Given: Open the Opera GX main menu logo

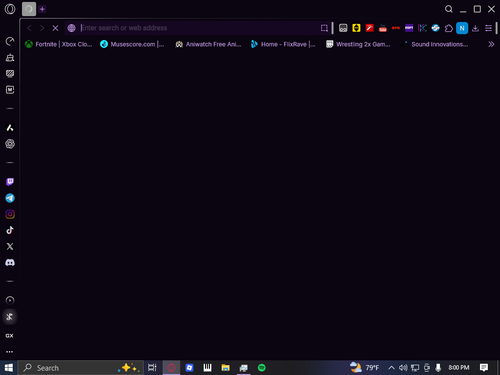Looking at the screenshot, I should point(10,9).
